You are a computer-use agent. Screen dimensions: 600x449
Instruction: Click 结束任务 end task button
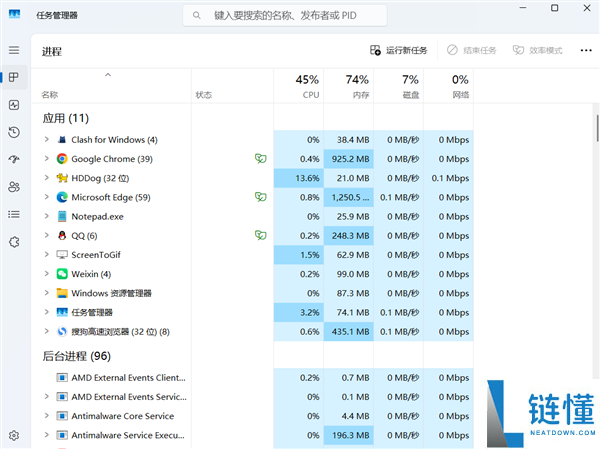(471, 50)
